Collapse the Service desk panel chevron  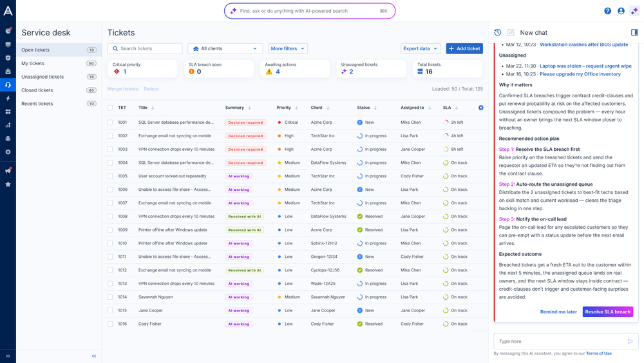point(93,356)
